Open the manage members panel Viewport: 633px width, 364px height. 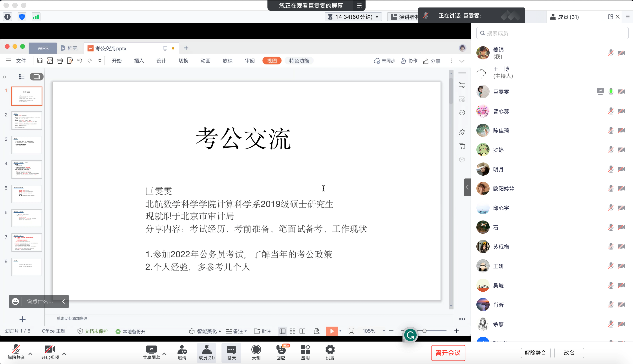click(x=207, y=352)
